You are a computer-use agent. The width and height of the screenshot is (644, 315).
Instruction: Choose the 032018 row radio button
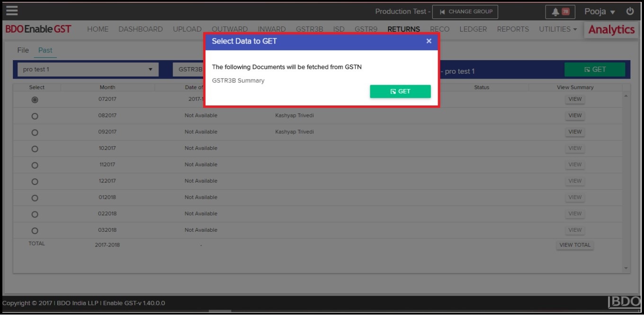click(x=35, y=231)
